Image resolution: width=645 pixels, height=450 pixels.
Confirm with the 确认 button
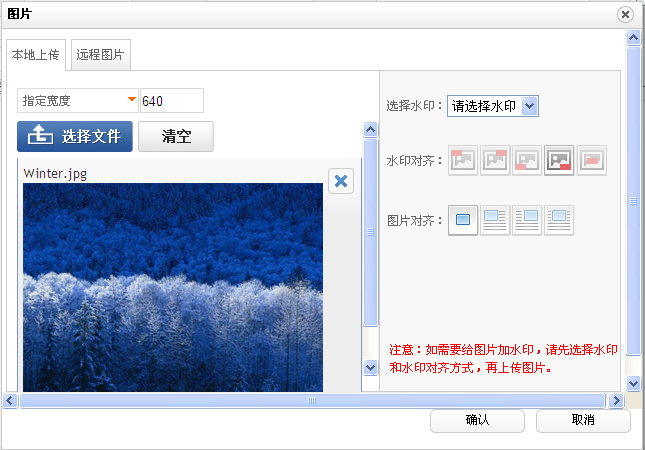pos(477,420)
